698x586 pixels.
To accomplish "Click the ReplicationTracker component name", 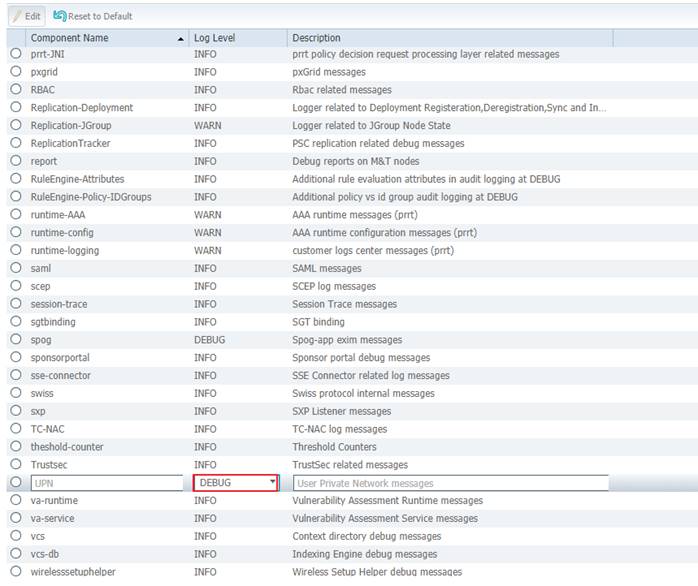I will [70, 143].
